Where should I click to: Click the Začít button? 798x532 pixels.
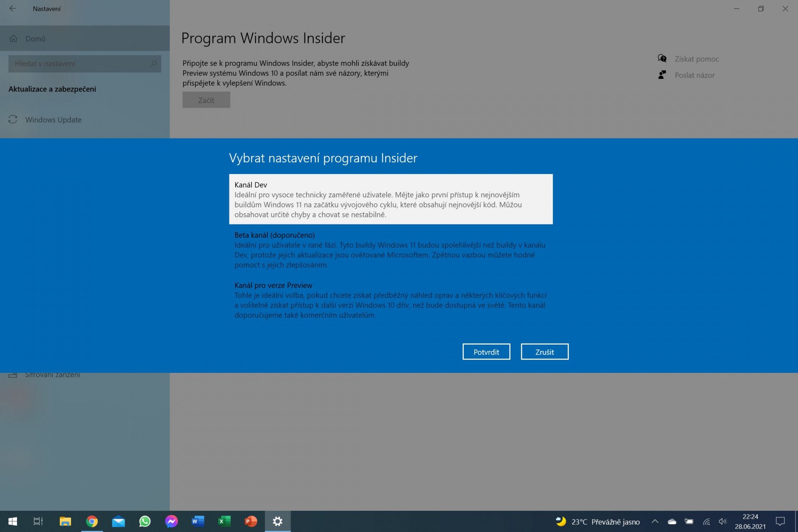pos(206,100)
